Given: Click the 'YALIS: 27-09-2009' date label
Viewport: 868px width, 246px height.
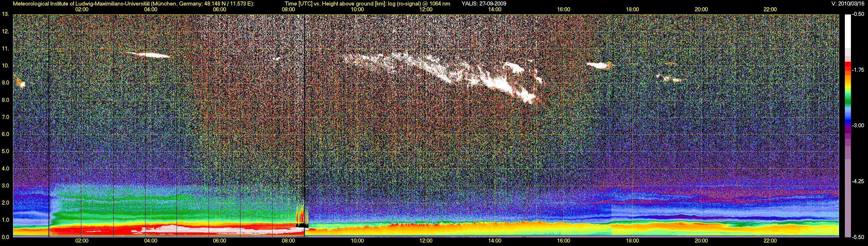Looking at the screenshot, I should pyautogui.click(x=484, y=4).
